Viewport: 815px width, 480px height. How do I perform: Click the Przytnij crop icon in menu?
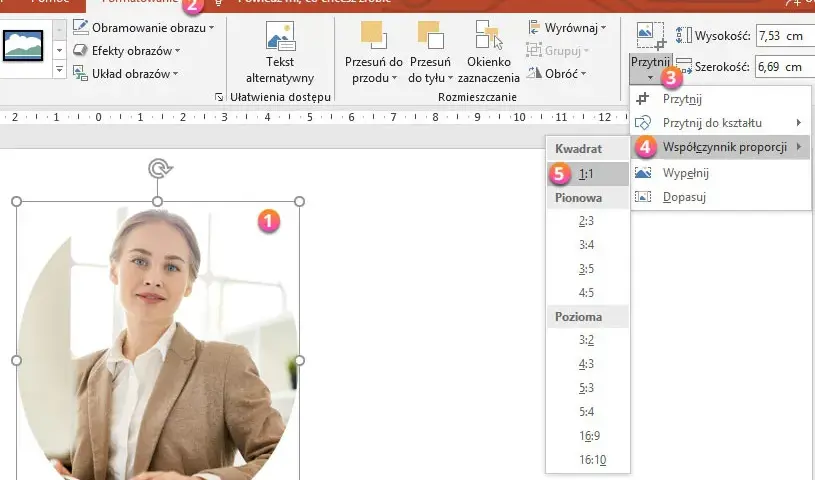tap(643, 99)
